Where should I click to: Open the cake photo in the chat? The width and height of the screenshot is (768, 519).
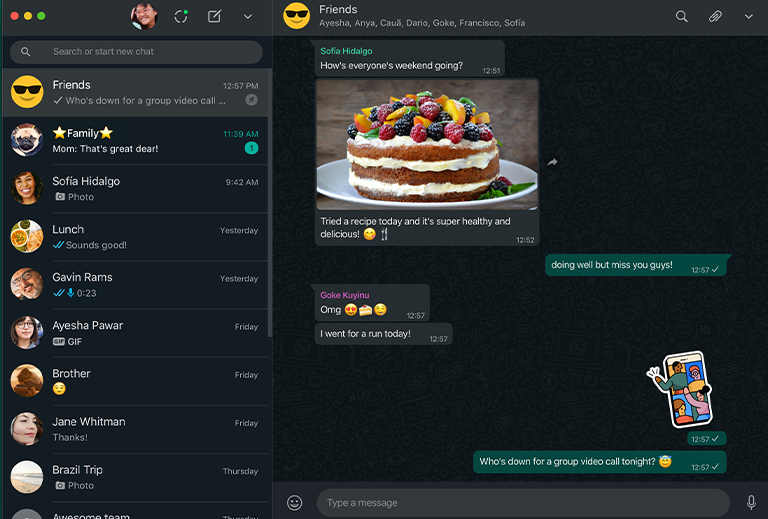pyautogui.click(x=427, y=144)
